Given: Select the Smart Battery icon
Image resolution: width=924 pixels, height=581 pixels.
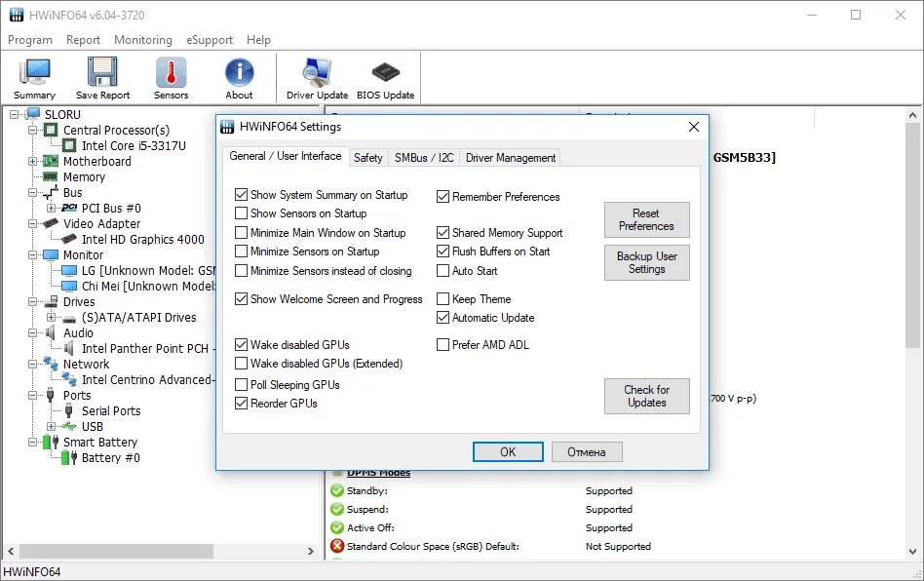Looking at the screenshot, I should [52, 442].
